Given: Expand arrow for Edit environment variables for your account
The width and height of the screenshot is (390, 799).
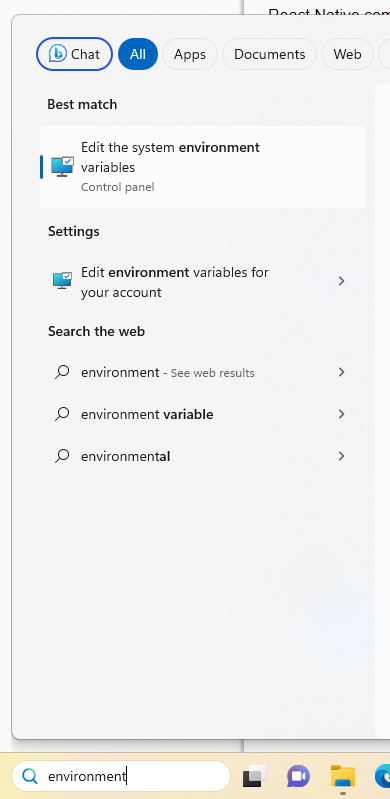Looking at the screenshot, I should point(342,281).
